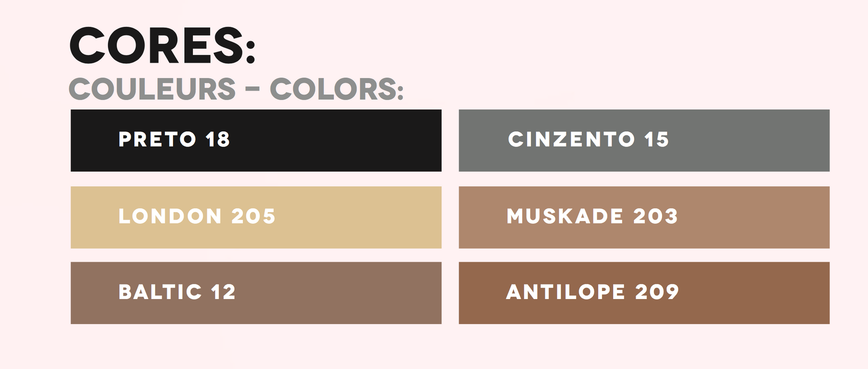
Task: Click the word ANTILOPE label text
Action: coord(565,292)
